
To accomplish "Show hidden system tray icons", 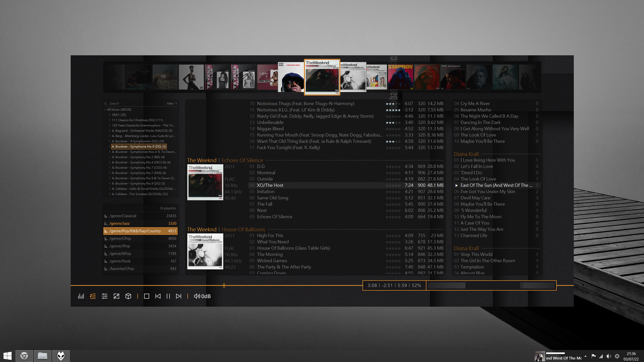I will [x=585, y=356].
